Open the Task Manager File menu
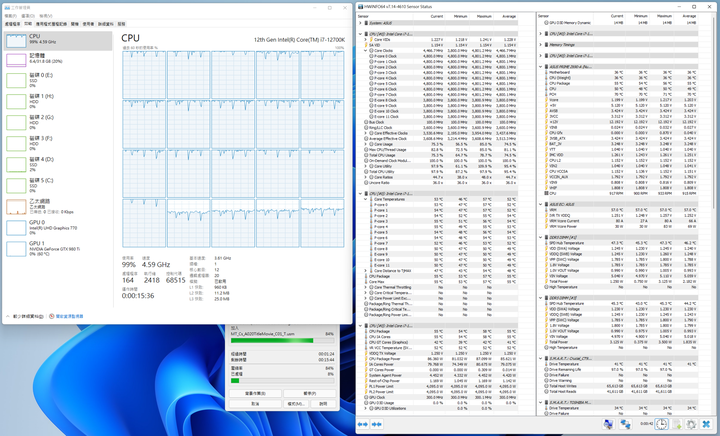This screenshot has width=720, height=436. point(10,16)
